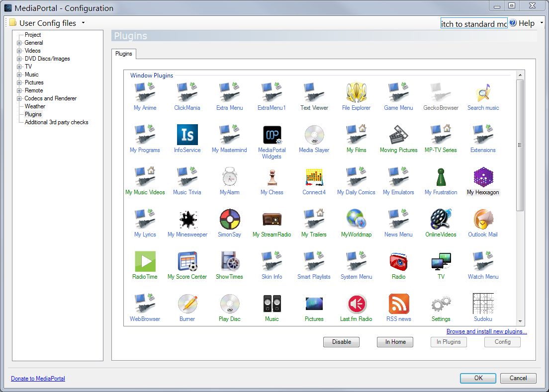The image size is (549, 392).
Task: Click the plugin list scrollbar down arrow
Action: coord(520,321)
